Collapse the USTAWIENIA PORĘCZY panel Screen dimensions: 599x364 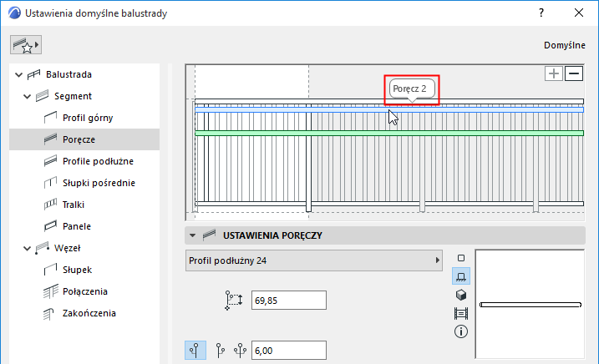click(192, 235)
